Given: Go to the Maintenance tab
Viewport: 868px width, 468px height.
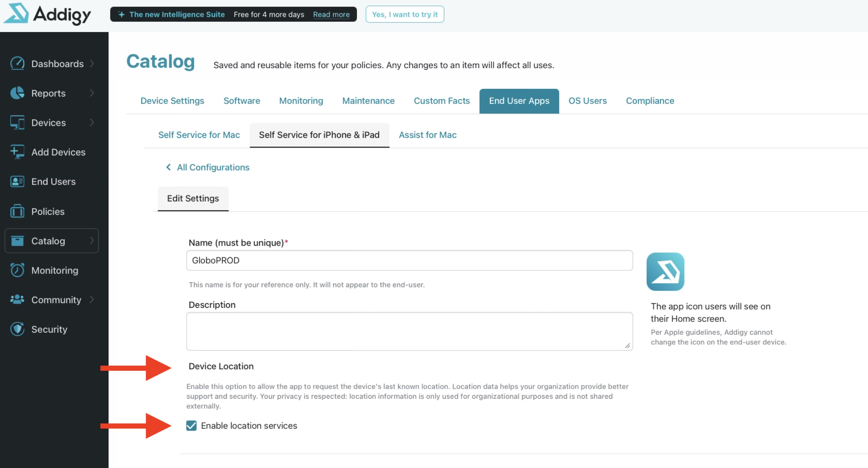Looking at the screenshot, I should [369, 101].
